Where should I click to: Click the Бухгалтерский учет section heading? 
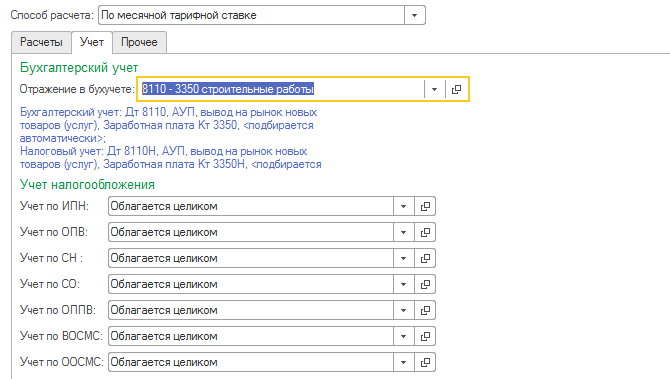click(x=79, y=68)
